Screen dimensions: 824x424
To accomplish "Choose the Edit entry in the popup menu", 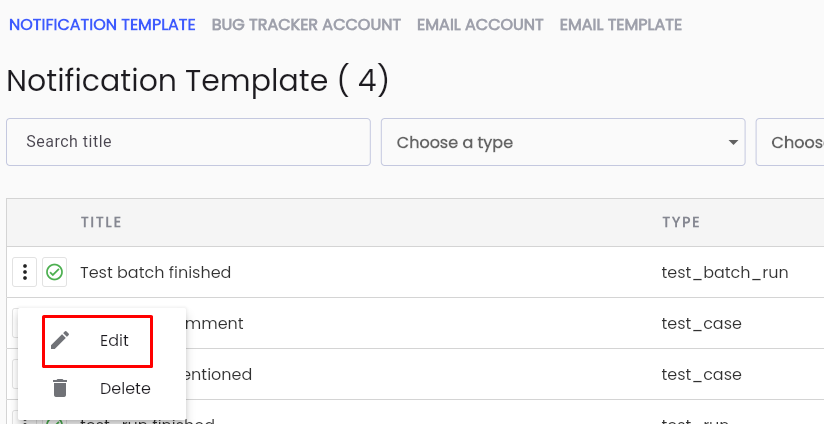I will (x=98, y=341).
